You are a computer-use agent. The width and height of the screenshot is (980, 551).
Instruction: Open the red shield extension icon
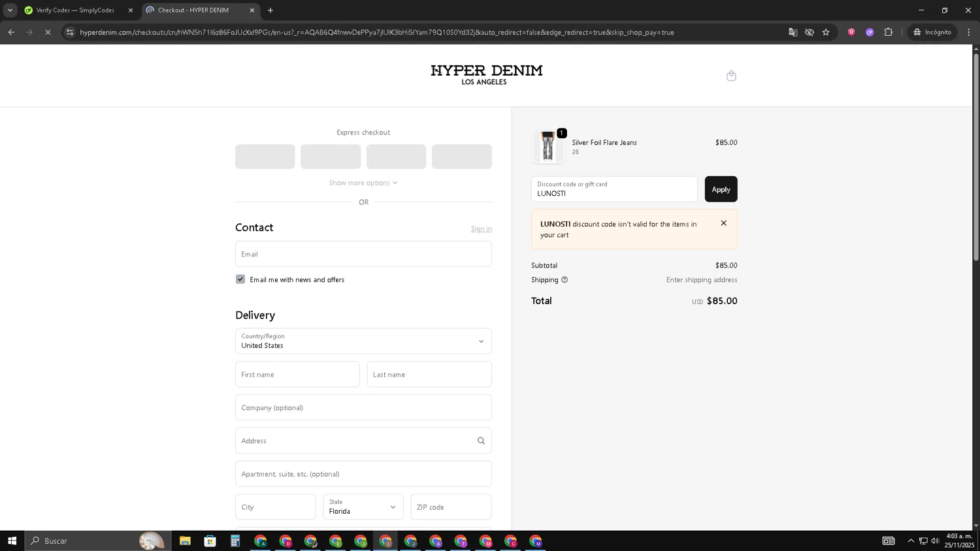[x=851, y=32]
